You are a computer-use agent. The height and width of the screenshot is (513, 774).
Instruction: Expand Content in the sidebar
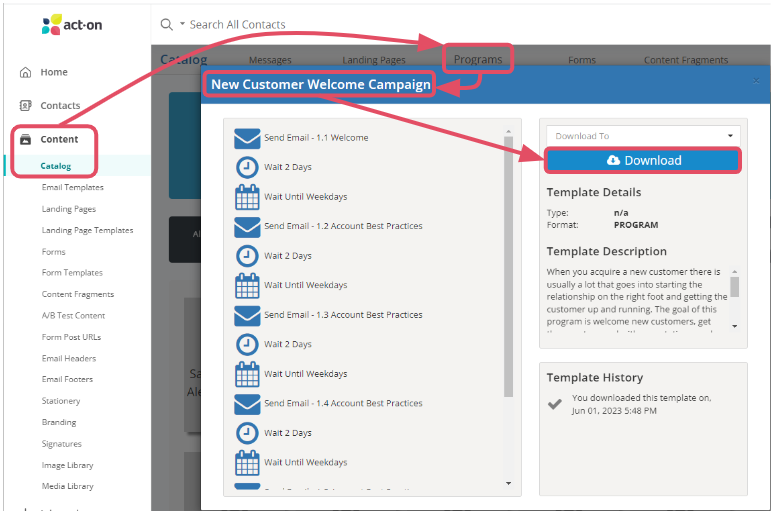[x=59, y=139]
